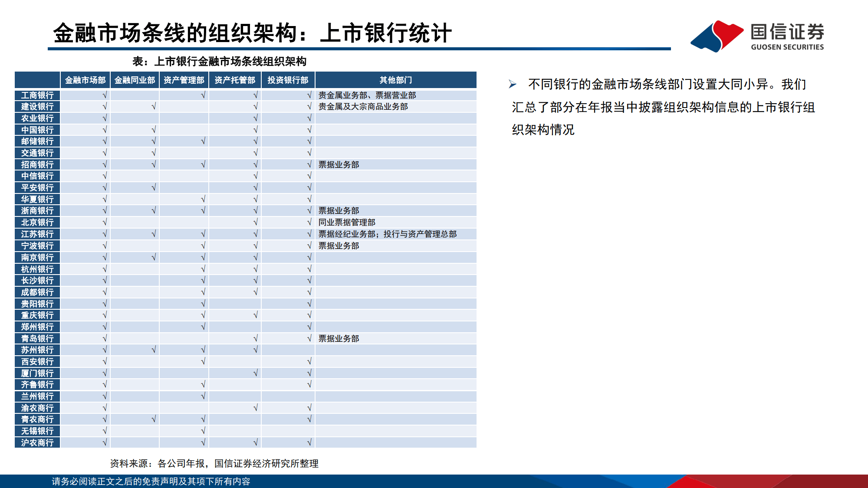Click the 金融同业部 column header
The height and width of the screenshot is (488, 868).
(x=135, y=80)
